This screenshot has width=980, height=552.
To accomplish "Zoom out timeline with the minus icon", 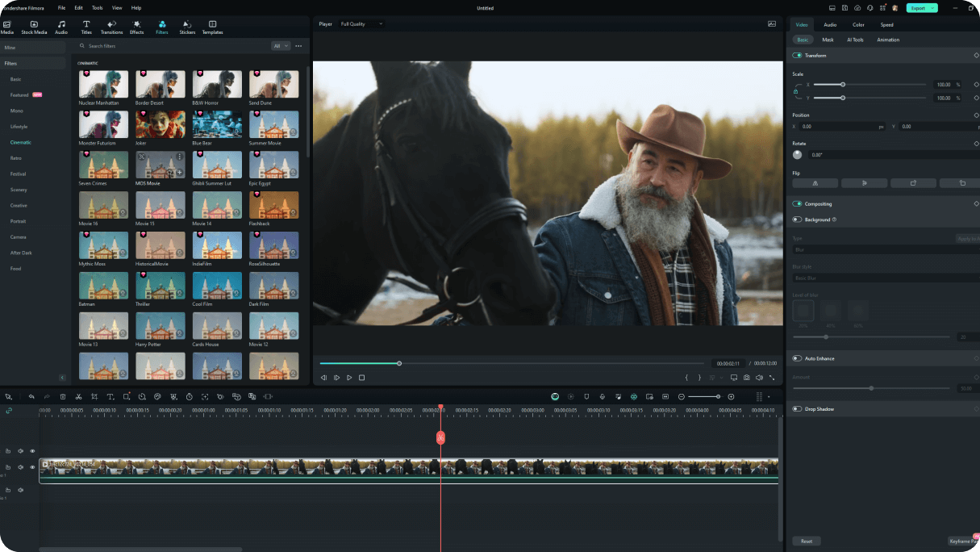I will click(682, 396).
